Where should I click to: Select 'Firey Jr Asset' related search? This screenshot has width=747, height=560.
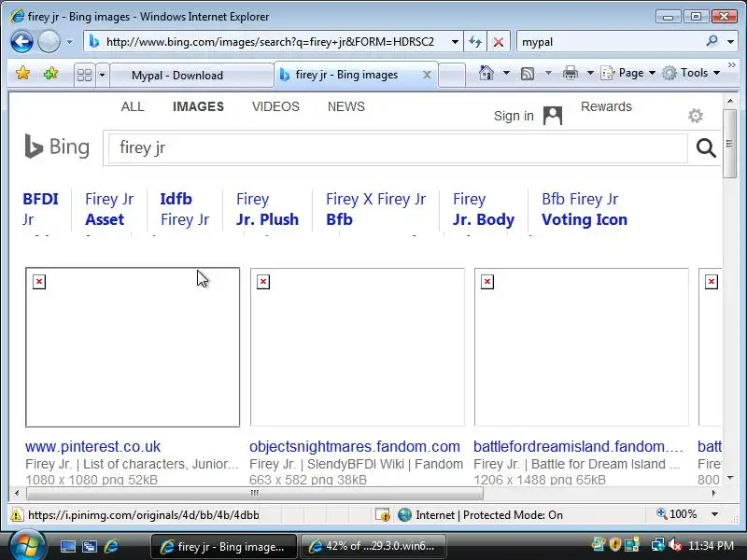(x=109, y=209)
